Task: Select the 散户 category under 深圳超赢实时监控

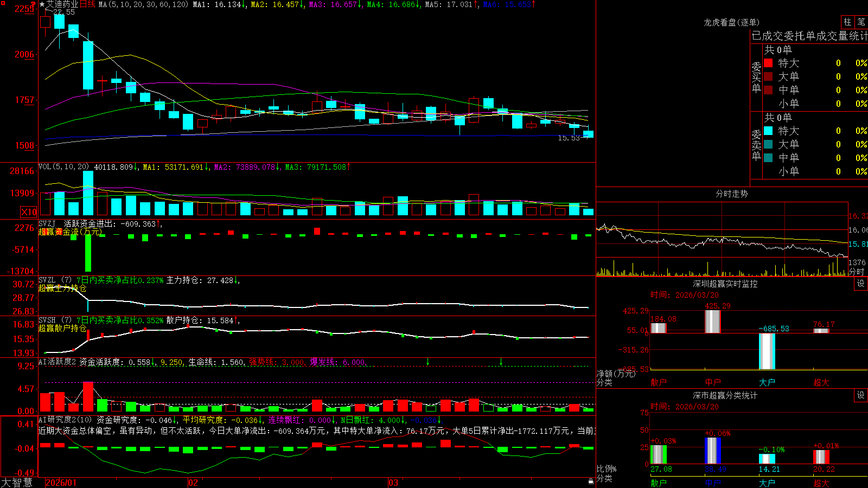Action: (658, 382)
